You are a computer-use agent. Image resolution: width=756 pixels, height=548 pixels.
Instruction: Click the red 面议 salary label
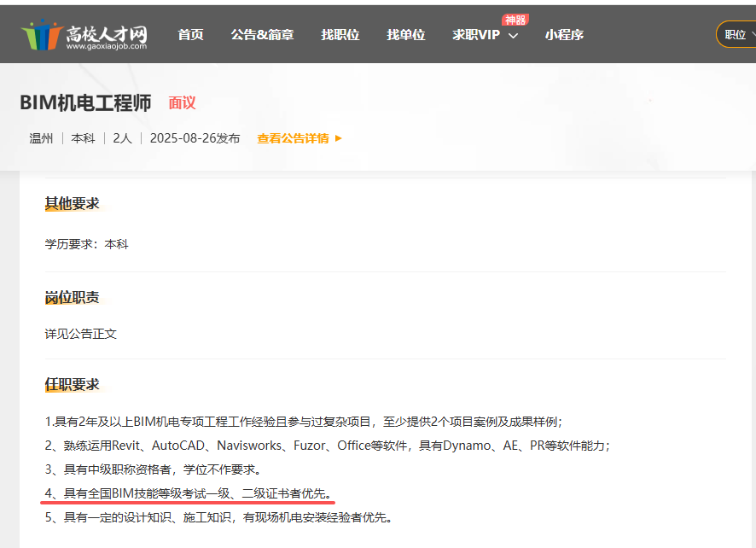(x=182, y=103)
